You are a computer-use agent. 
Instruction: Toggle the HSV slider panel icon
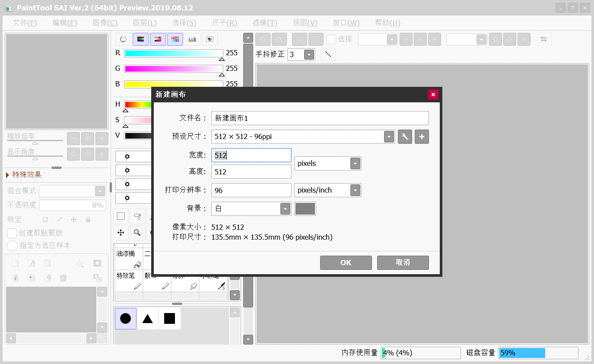158,39
